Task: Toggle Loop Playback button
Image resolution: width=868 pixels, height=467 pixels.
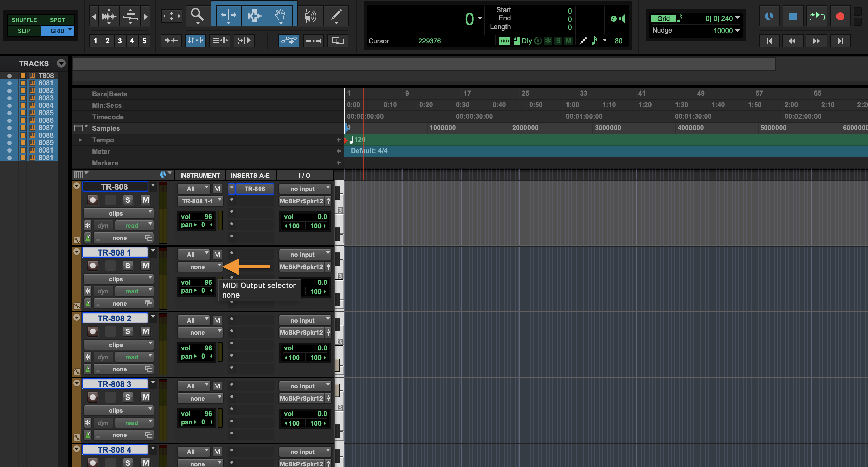Action: point(817,16)
